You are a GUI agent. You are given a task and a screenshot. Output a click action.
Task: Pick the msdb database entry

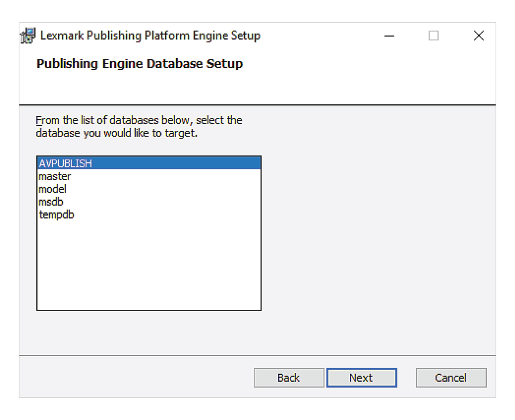click(149, 202)
